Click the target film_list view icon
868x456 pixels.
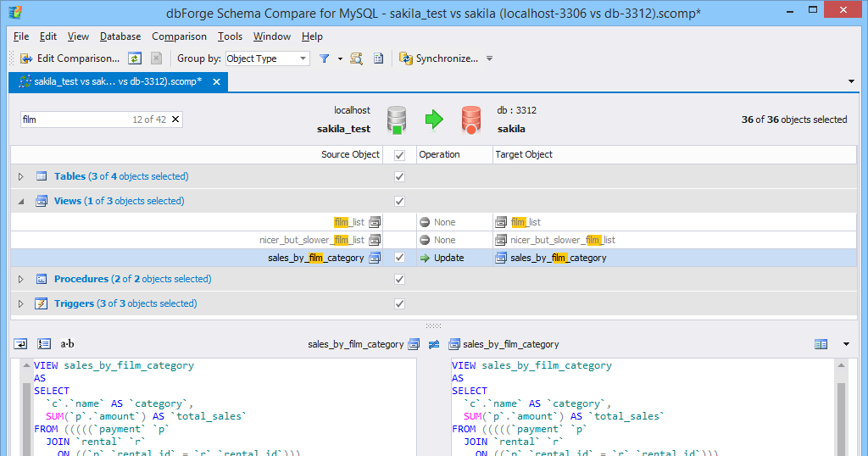(x=501, y=222)
